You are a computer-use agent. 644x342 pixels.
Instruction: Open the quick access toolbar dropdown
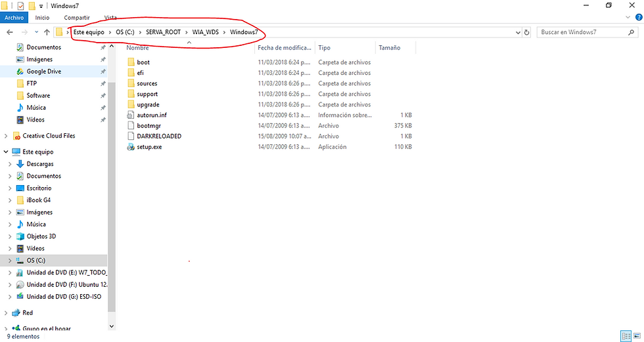[41, 6]
